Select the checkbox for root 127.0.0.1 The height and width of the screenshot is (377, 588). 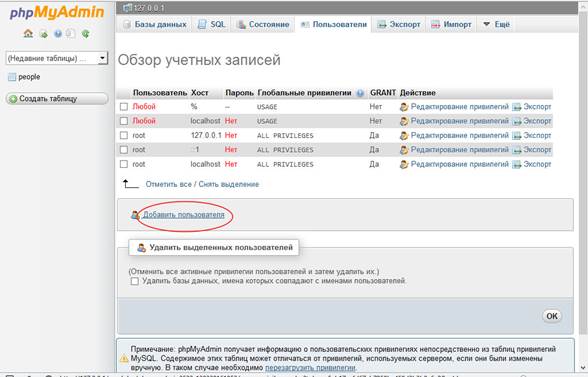[x=124, y=135]
